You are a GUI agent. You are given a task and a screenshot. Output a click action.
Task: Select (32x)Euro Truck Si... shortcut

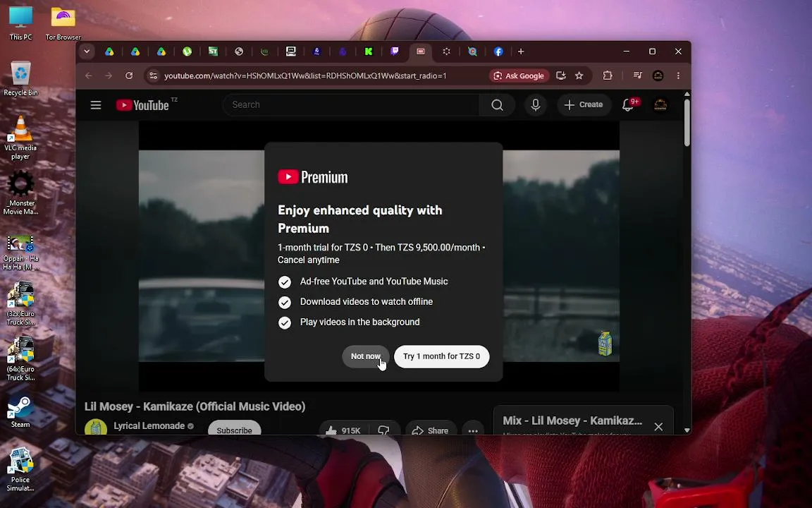20,303
